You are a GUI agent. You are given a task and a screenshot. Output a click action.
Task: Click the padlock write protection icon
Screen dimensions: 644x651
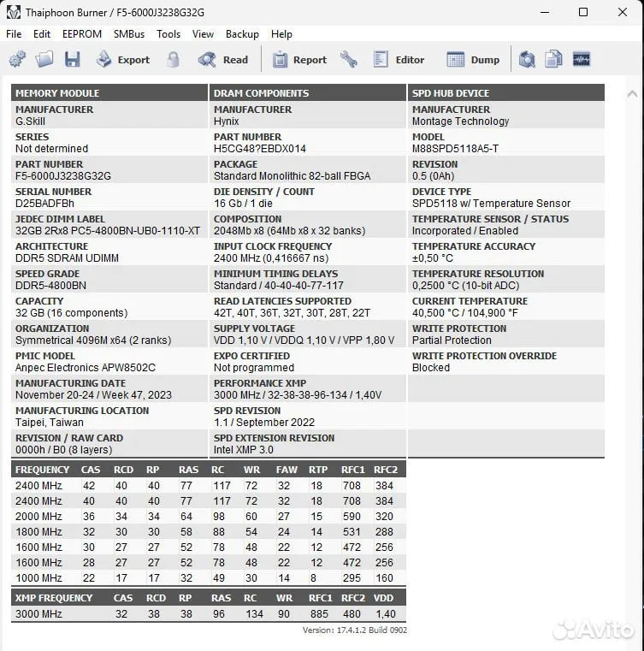pyautogui.click(x=174, y=59)
